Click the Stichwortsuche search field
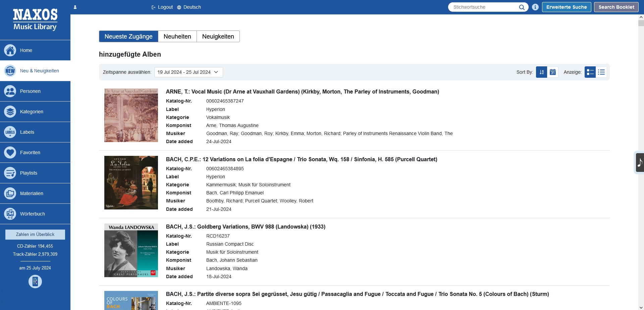This screenshot has height=310, width=644. (x=485, y=7)
